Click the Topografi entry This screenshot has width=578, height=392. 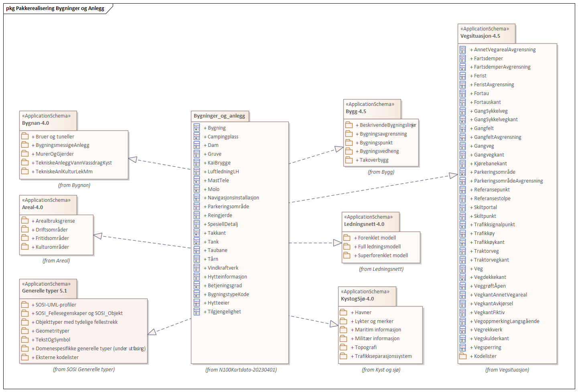[x=364, y=347]
